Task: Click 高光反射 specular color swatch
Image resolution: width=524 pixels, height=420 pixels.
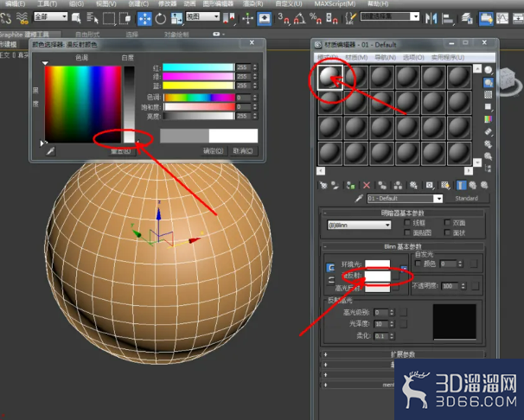Action: 377,288
